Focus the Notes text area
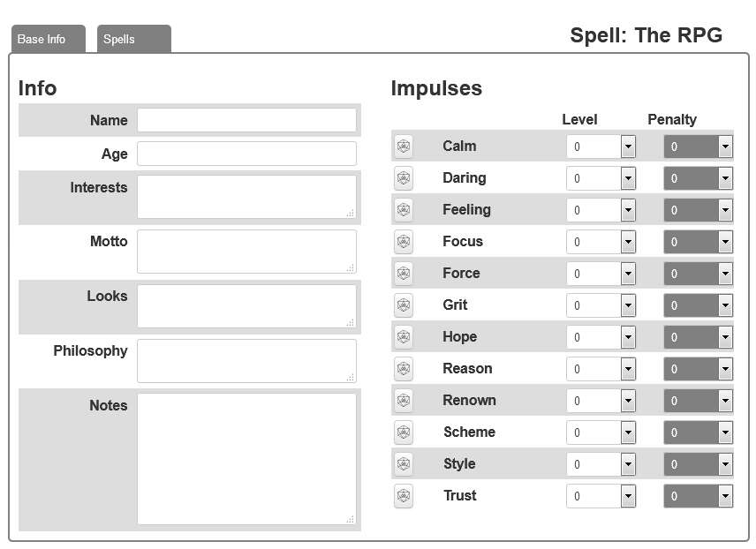756x549 pixels. click(x=247, y=459)
